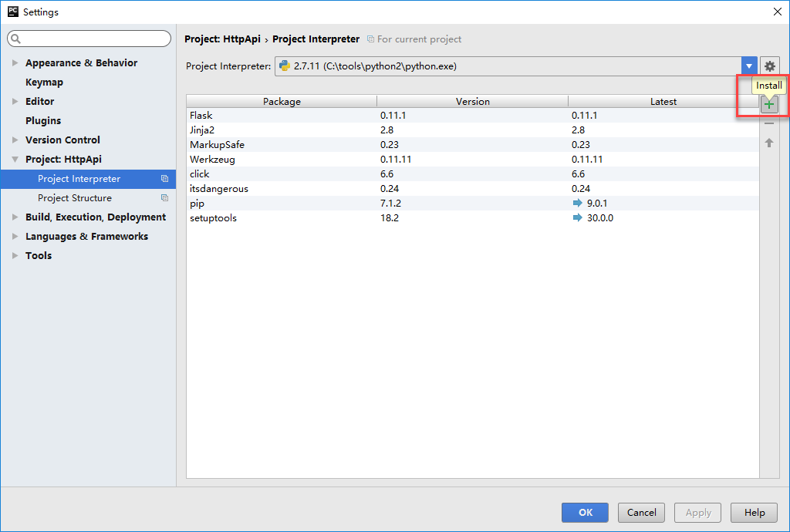Select Project Structure in the sidebar
The width and height of the screenshot is (790, 532).
coord(74,198)
